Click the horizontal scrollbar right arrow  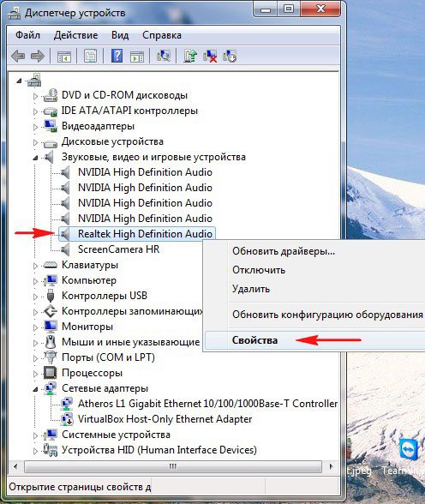tap(332, 466)
